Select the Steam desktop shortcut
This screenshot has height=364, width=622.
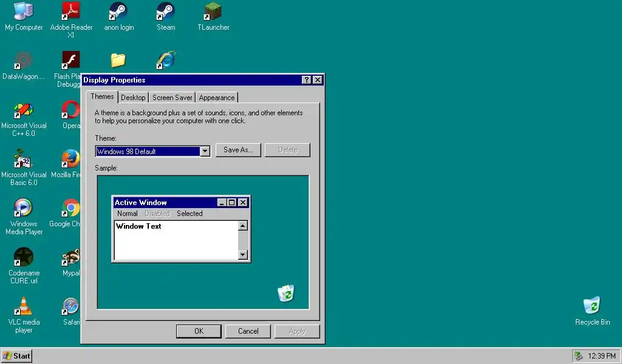166,16
